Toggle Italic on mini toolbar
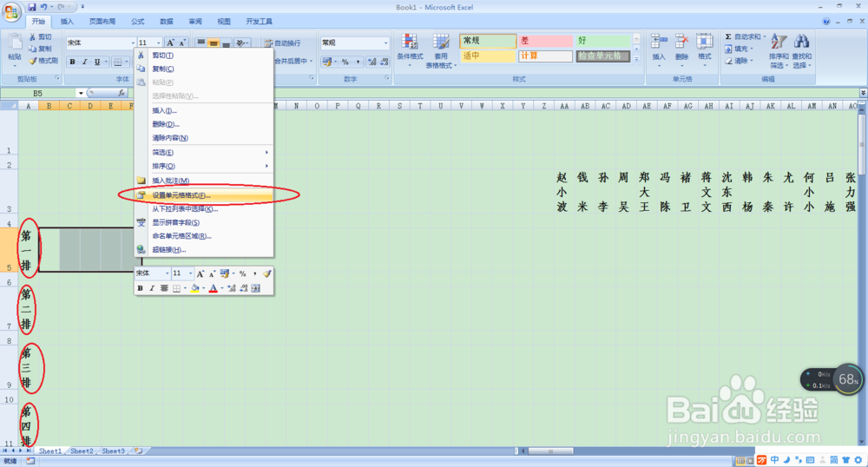 [152, 288]
